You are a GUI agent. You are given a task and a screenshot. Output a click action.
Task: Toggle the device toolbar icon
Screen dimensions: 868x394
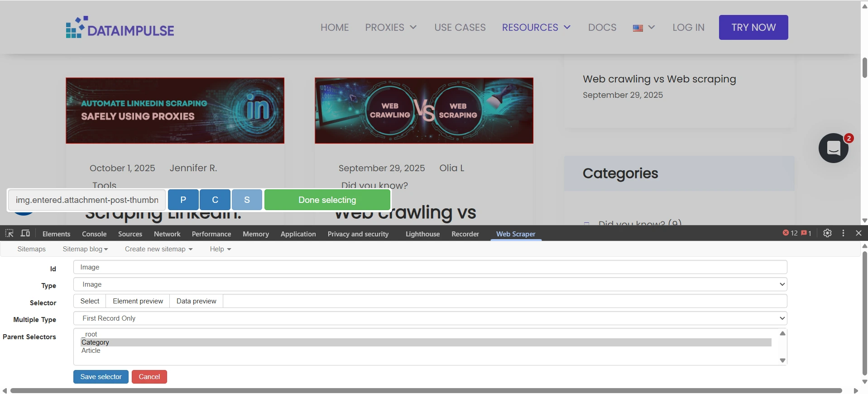click(x=25, y=233)
